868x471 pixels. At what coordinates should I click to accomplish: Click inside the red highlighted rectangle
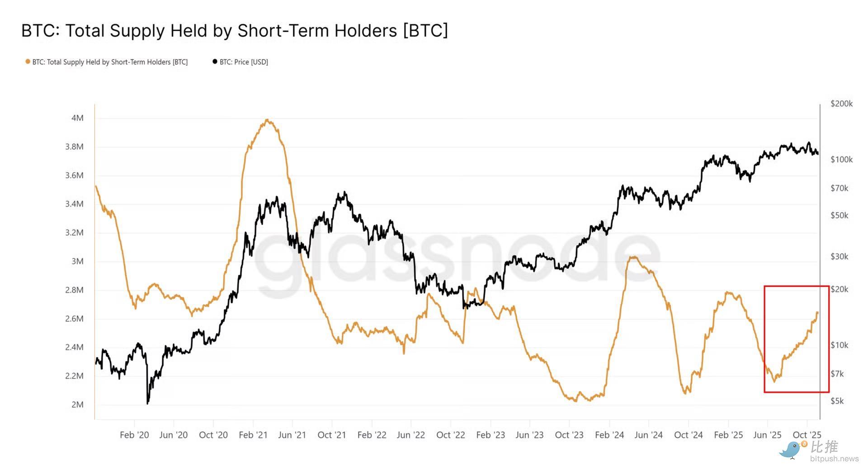797,338
